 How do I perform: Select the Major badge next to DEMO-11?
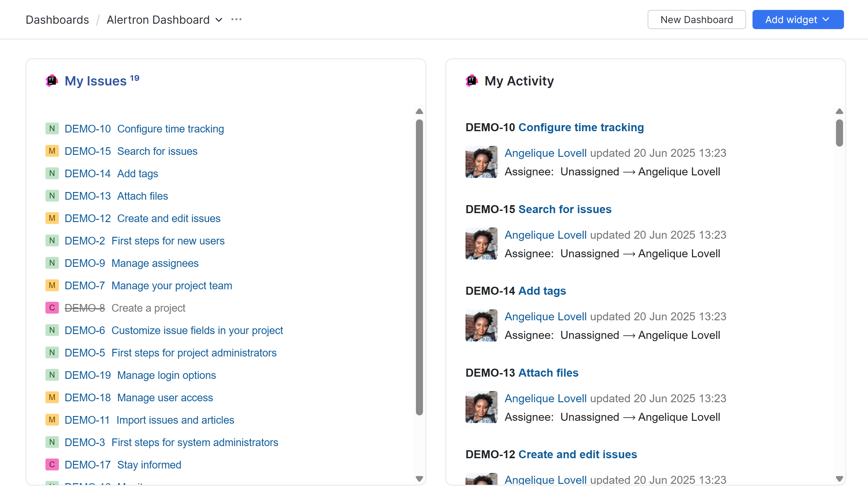[x=52, y=420]
